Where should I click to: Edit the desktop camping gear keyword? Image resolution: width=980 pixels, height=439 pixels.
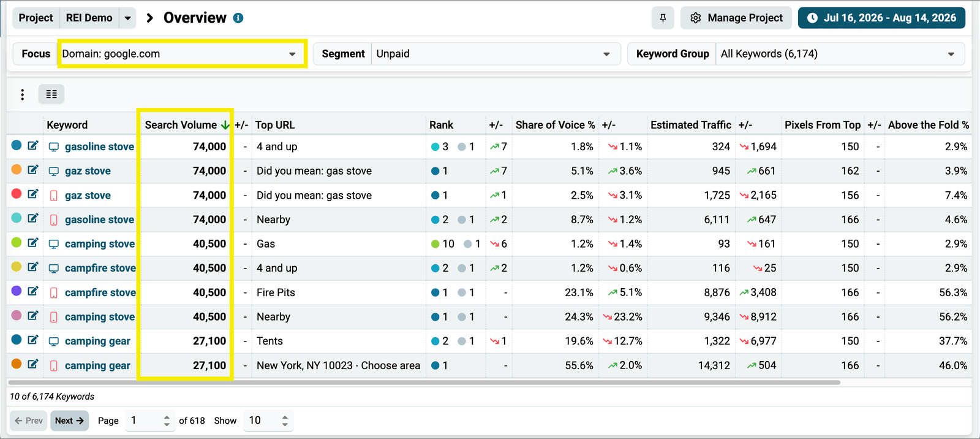pyautogui.click(x=33, y=340)
